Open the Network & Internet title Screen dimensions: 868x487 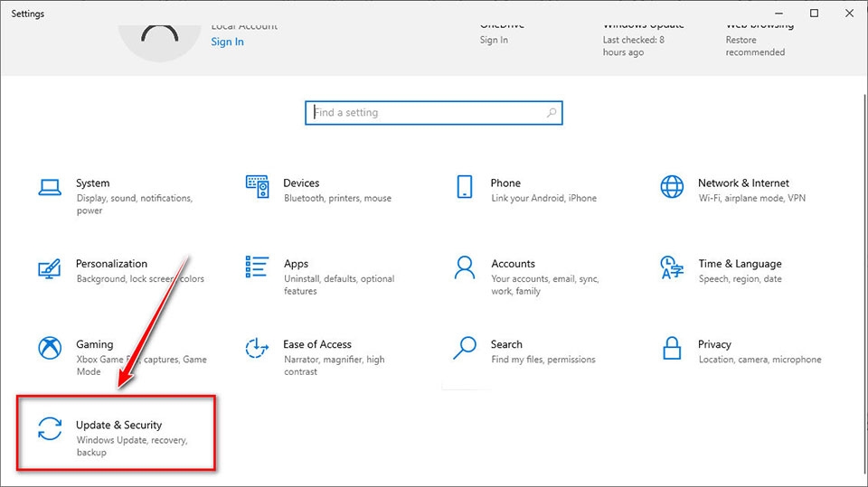tap(743, 183)
